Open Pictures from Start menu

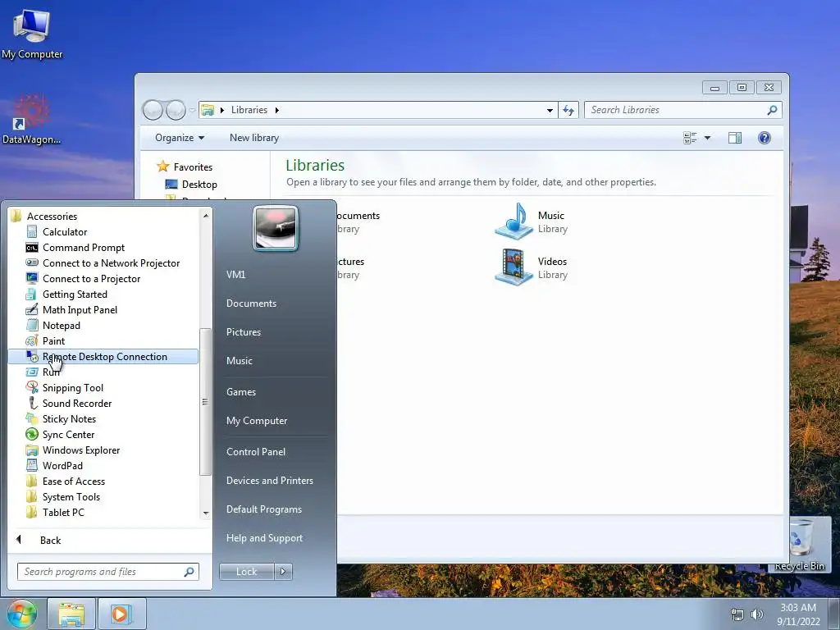click(x=243, y=332)
